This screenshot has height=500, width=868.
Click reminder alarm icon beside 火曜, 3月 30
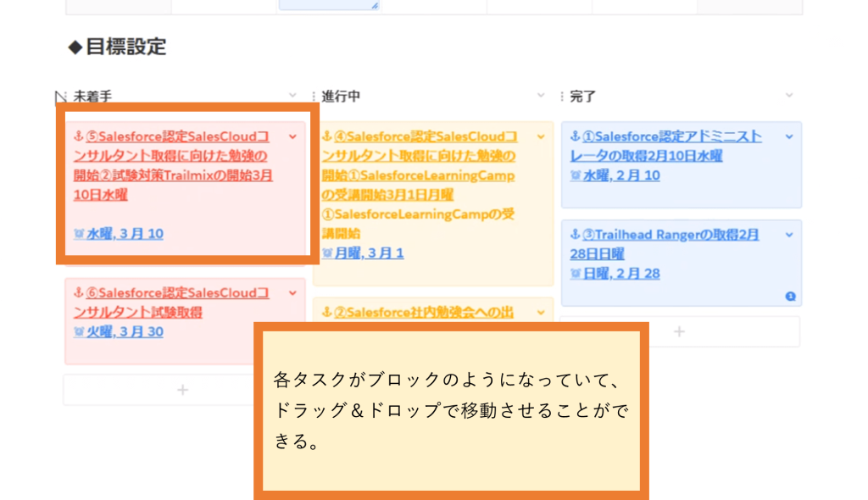79,331
